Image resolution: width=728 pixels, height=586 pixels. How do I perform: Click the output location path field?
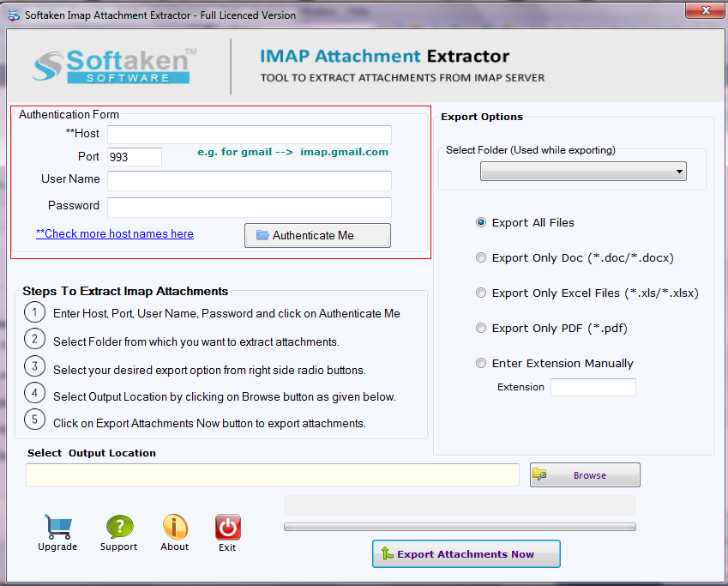point(273,475)
